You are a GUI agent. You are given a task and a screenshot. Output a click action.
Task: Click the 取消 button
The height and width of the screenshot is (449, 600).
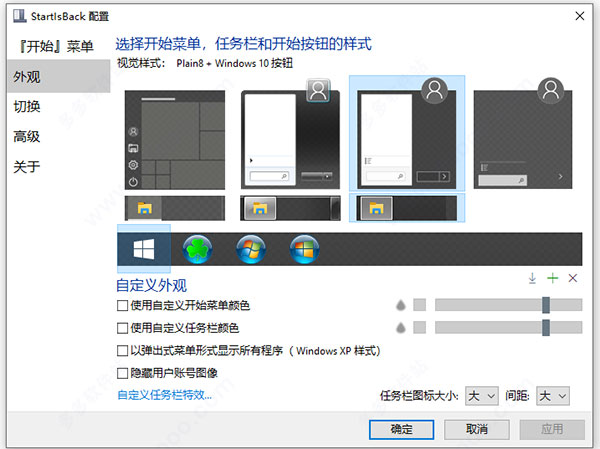477,429
